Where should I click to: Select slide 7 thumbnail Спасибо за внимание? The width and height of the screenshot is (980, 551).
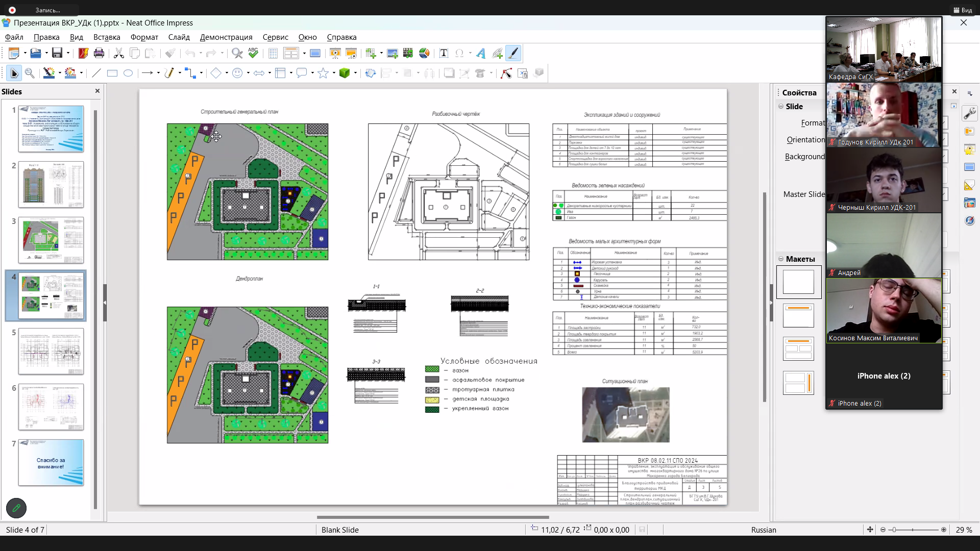tap(51, 462)
